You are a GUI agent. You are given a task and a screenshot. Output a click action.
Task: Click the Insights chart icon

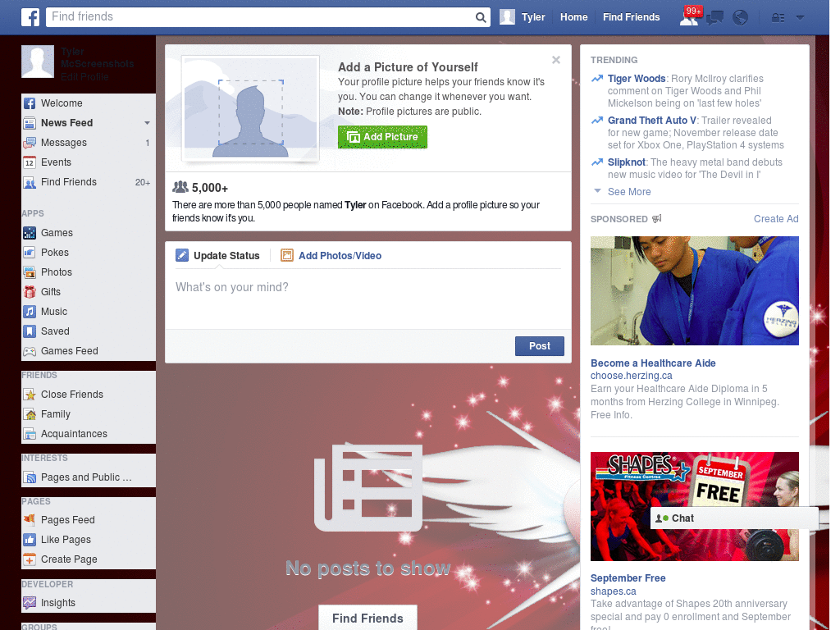tap(30, 603)
